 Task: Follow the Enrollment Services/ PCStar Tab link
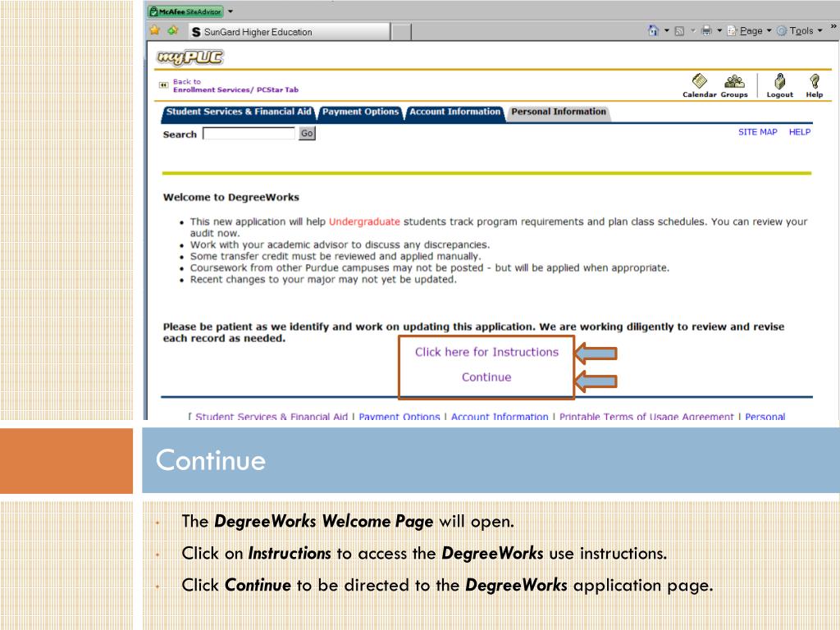(x=235, y=90)
